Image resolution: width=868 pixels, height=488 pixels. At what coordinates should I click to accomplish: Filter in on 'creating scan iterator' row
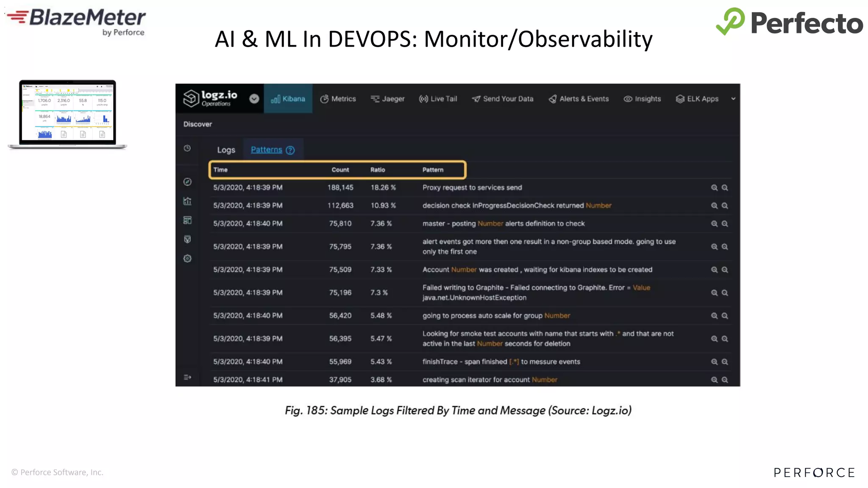(714, 380)
